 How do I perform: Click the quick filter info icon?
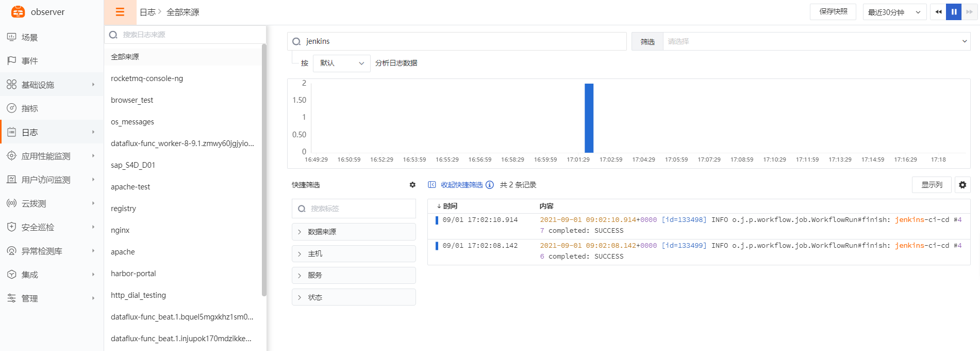click(490, 185)
